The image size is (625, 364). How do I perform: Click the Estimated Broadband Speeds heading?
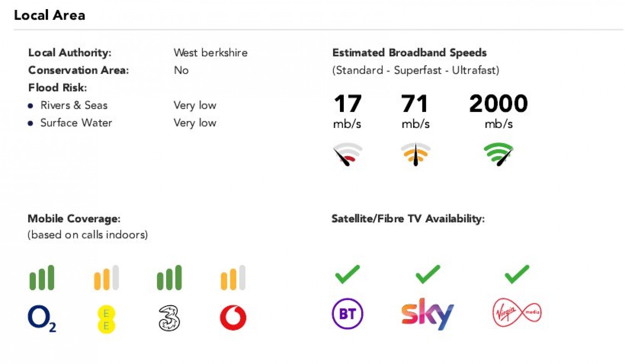pos(409,53)
